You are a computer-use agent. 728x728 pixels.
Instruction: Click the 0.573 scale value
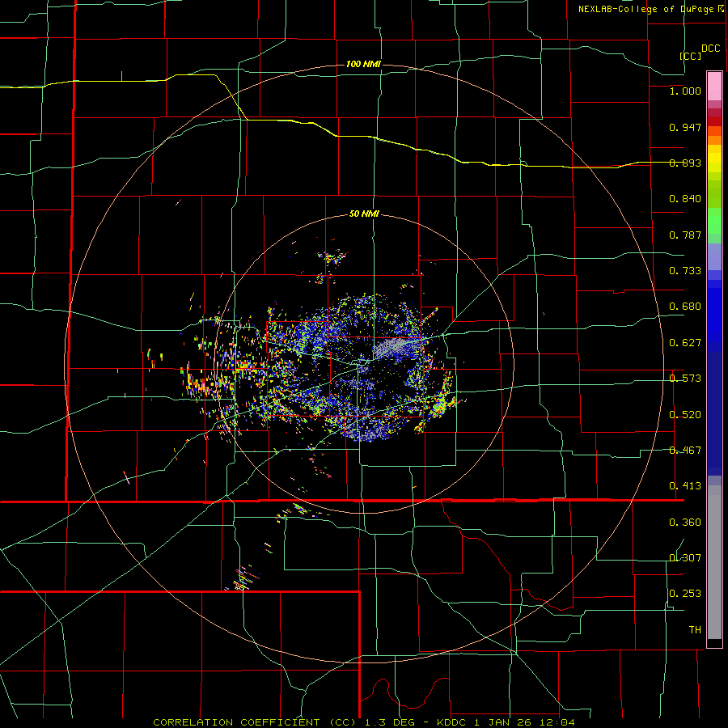[685, 379]
